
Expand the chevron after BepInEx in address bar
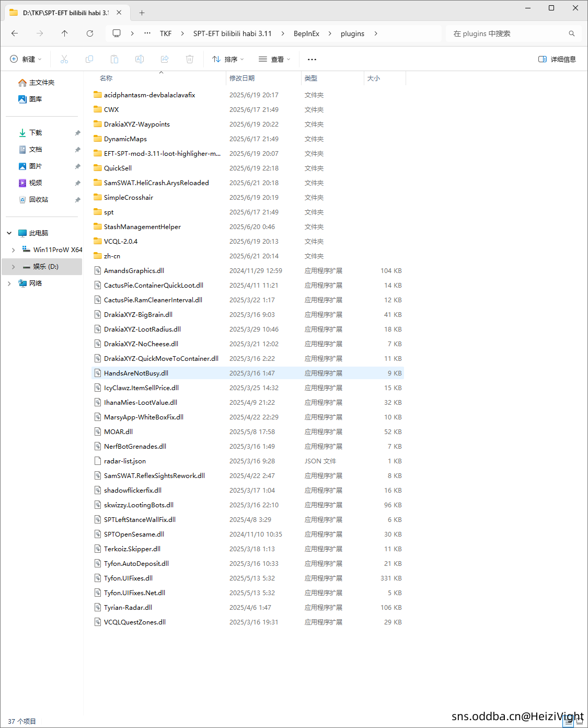(330, 33)
